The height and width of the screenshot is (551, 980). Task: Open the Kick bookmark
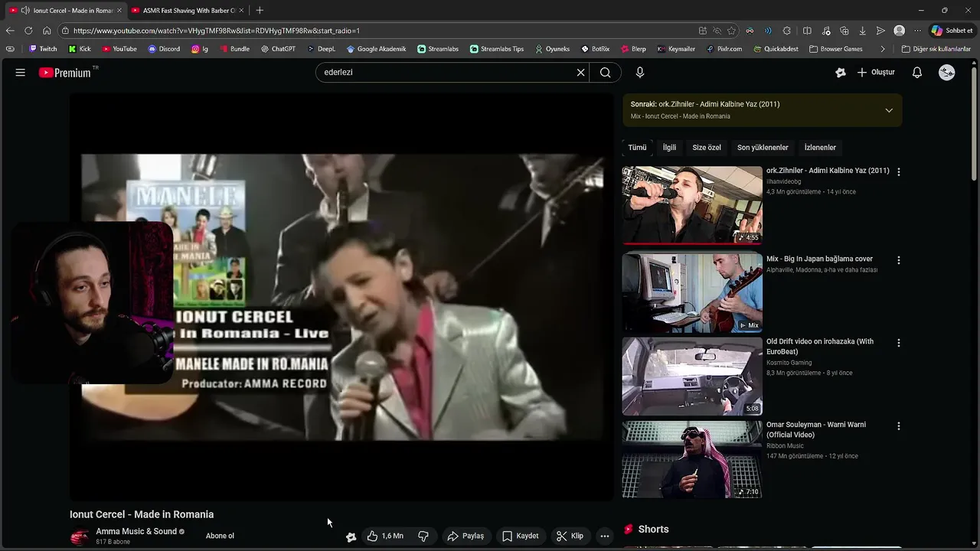(80, 49)
